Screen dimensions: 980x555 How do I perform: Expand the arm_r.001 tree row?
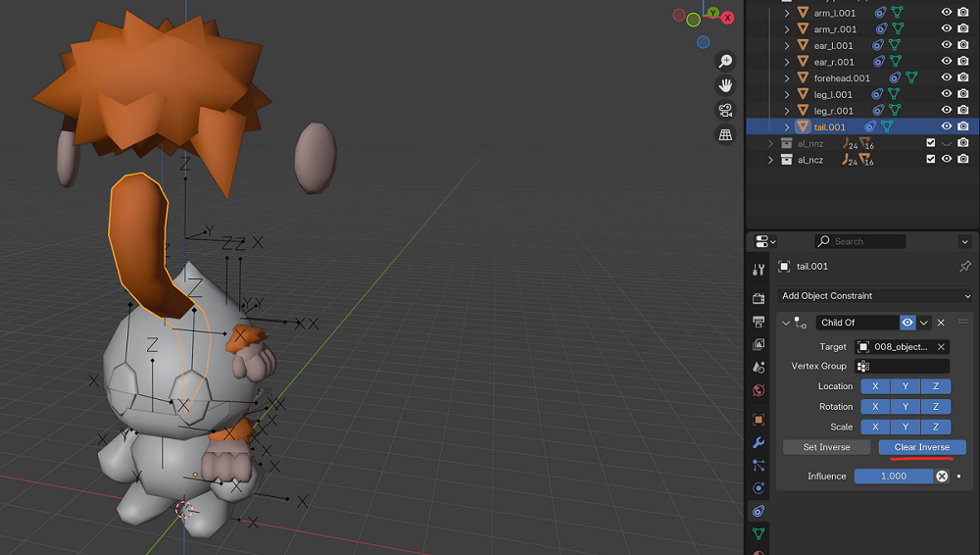pos(787,28)
